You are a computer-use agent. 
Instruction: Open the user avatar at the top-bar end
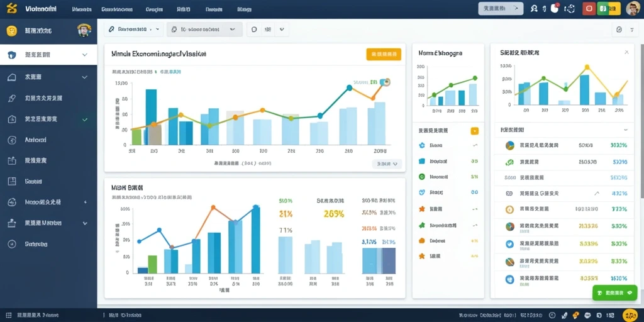[633, 8]
